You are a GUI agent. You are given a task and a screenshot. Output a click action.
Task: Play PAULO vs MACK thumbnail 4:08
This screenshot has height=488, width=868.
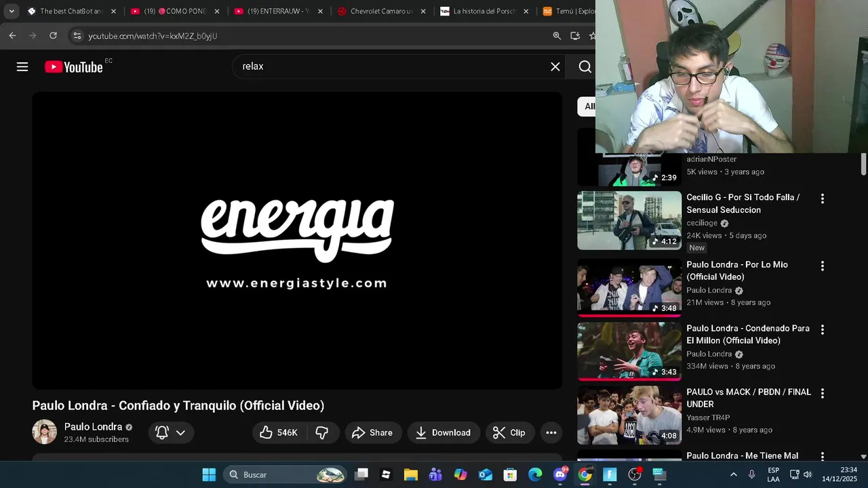pos(629,415)
